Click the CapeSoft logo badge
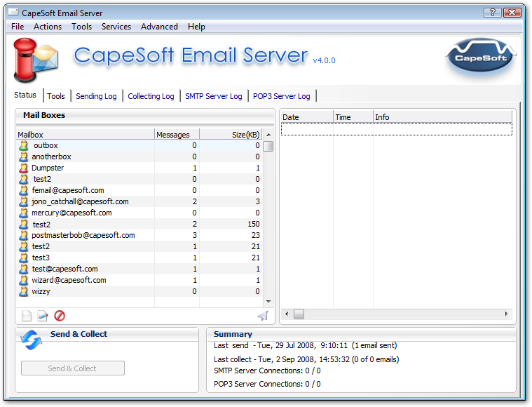This screenshot has width=532, height=407. pyautogui.click(x=481, y=59)
